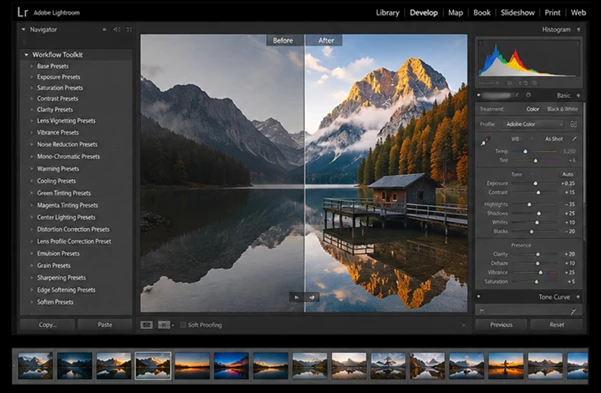601x393 pixels.
Task: Expand Lens Profile Correction Preset folder
Action: (31, 242)
